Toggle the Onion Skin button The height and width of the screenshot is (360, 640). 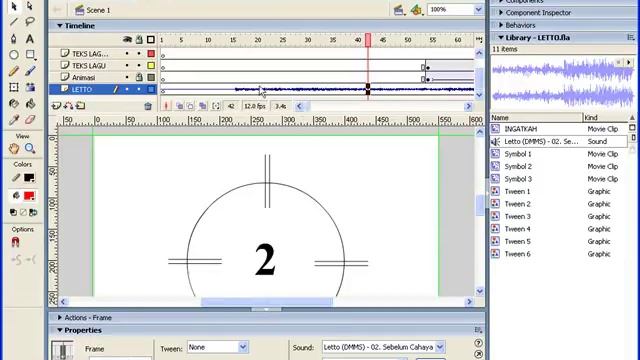[x=179, y=106]
